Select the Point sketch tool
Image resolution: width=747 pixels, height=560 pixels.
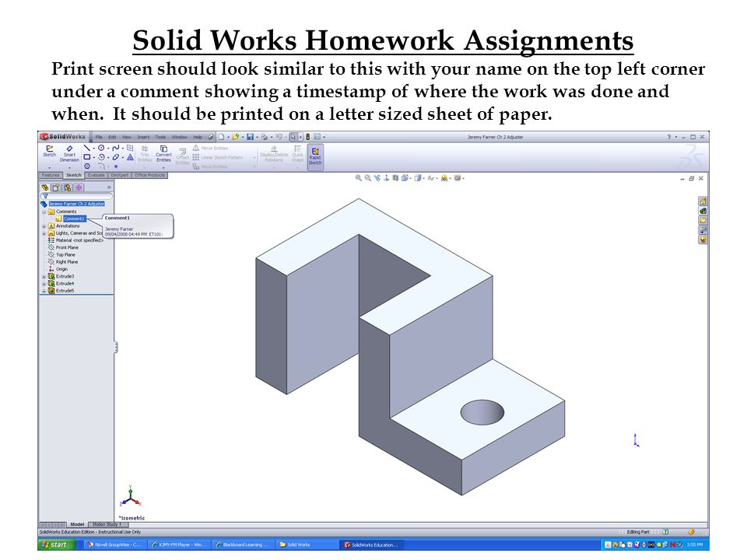pyautogui.click(x=116, y=166)
